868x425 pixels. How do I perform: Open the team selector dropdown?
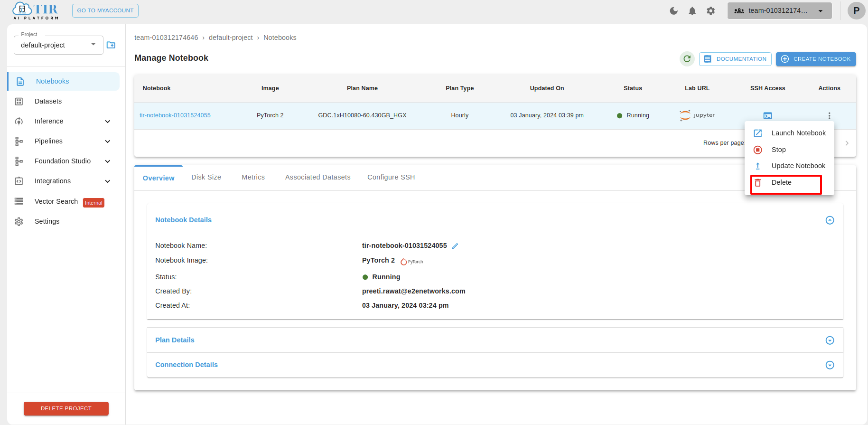[779, 10]
